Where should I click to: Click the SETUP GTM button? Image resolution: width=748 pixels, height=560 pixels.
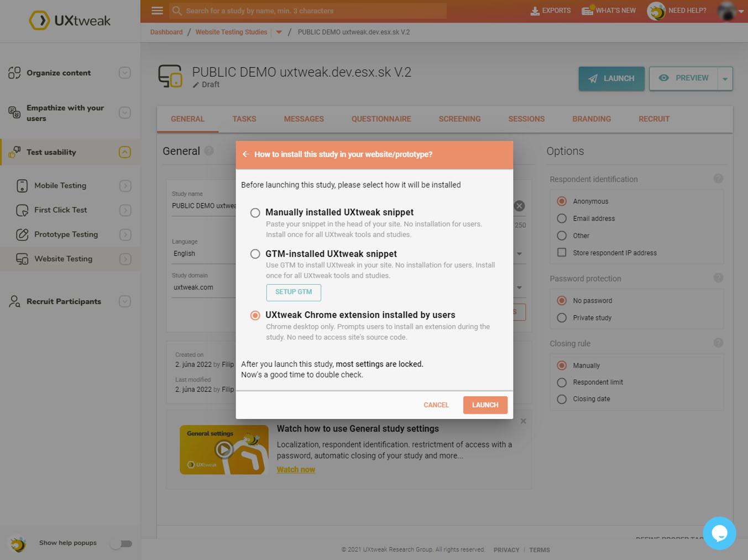pyautogui.click(x=294, y=292)
